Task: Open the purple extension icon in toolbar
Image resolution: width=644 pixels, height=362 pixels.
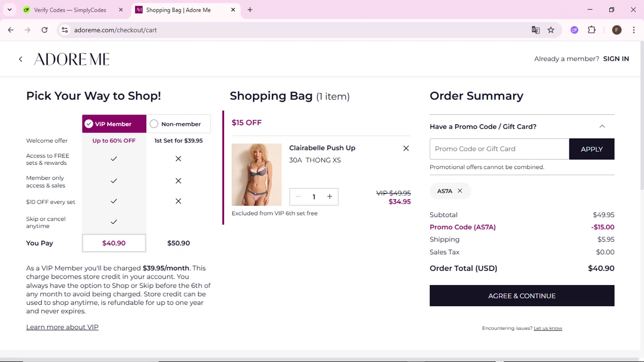Action: (x=574, y=30)
